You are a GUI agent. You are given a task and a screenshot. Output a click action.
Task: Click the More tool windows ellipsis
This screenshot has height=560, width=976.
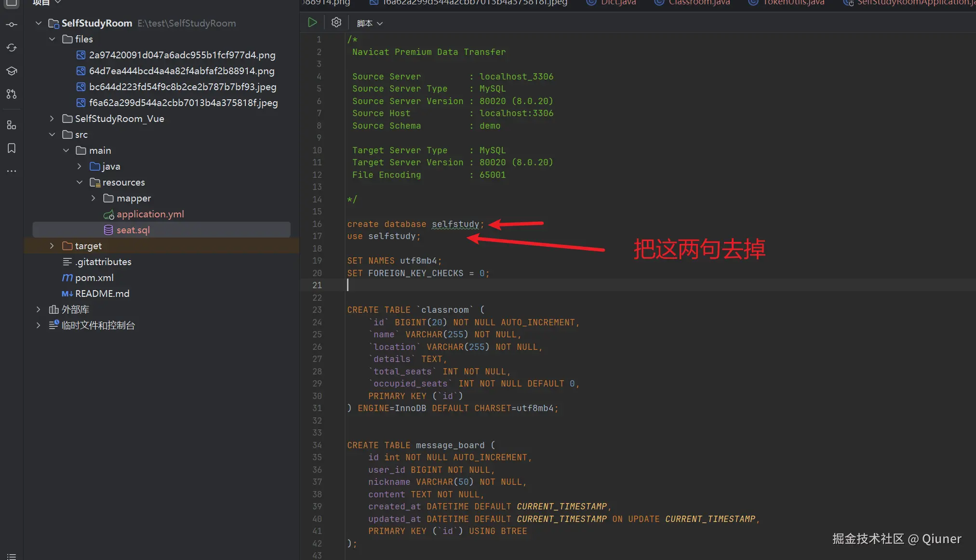point(12,171)
